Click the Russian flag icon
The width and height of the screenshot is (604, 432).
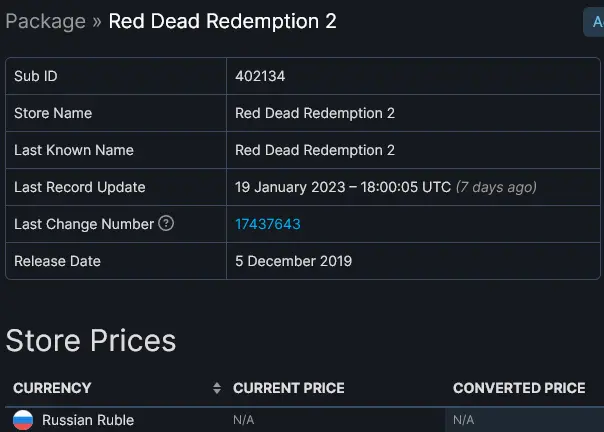[23, 420]
